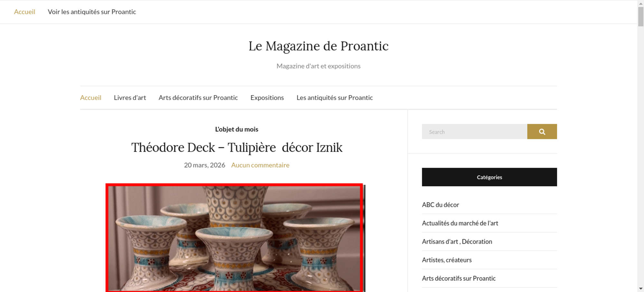
Task: Open Les antiquités sur Proantic nav item
Action: tap(335, 98)
